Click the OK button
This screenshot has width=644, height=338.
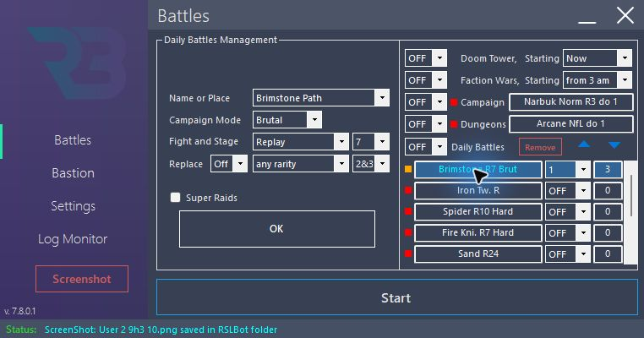click(277, 229)
